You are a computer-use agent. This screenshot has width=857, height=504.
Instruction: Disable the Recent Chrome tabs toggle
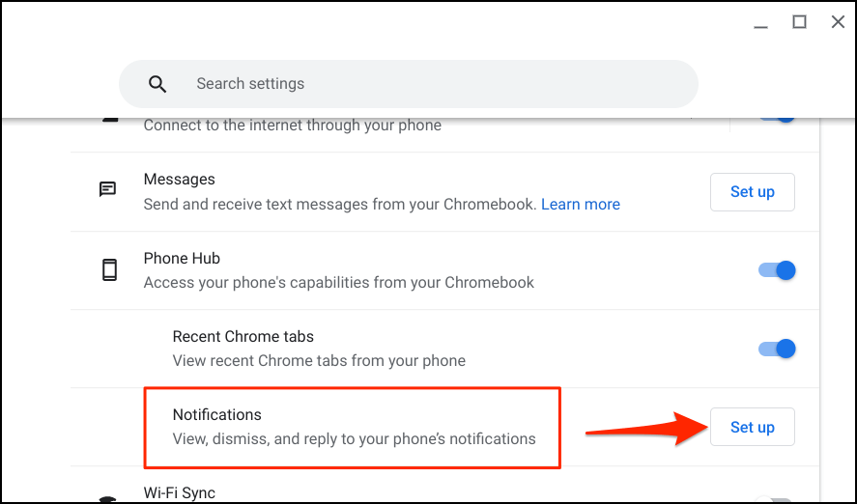777,349
